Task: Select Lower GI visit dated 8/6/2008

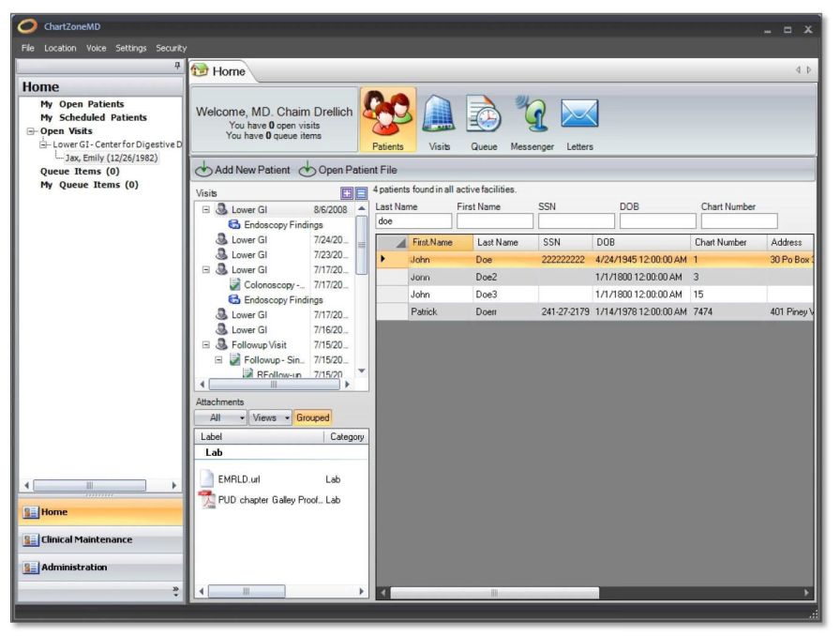Action: tap(281, 210)
